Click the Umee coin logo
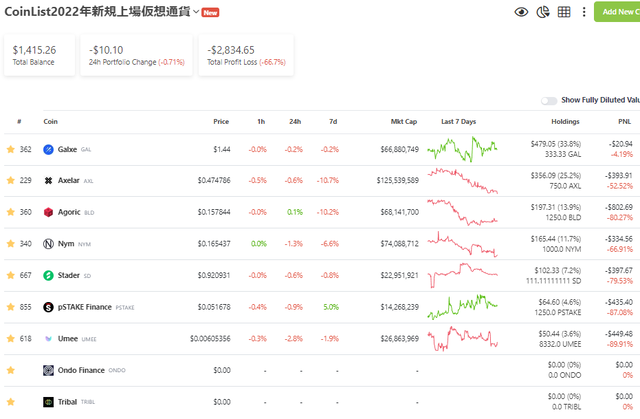 click(x=48, y=339)
